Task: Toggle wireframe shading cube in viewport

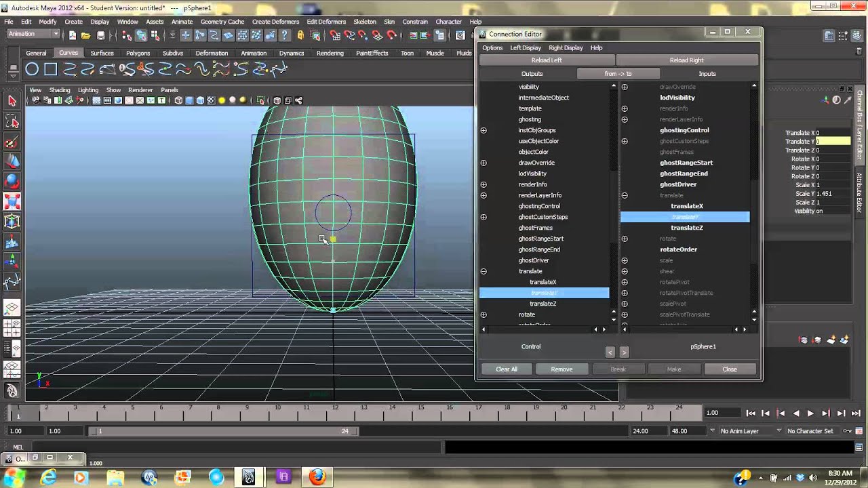Action: (x=178, y=100)
